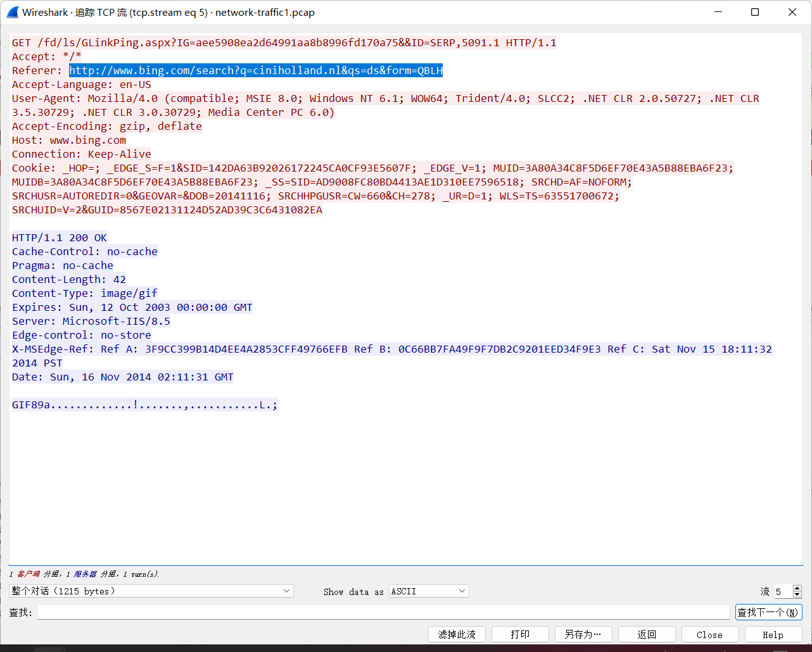Click the Wireshark shark fin icon in the title bar

pyautogui.click(x=12, y=12)
